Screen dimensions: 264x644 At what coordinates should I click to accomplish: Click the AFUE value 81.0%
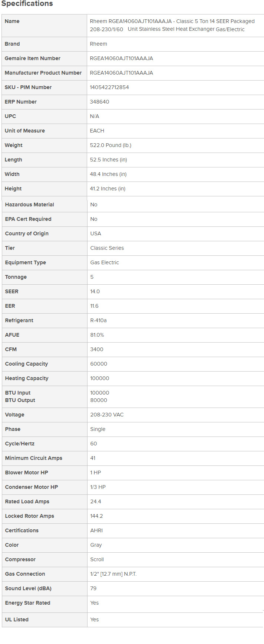click(97, 335)
